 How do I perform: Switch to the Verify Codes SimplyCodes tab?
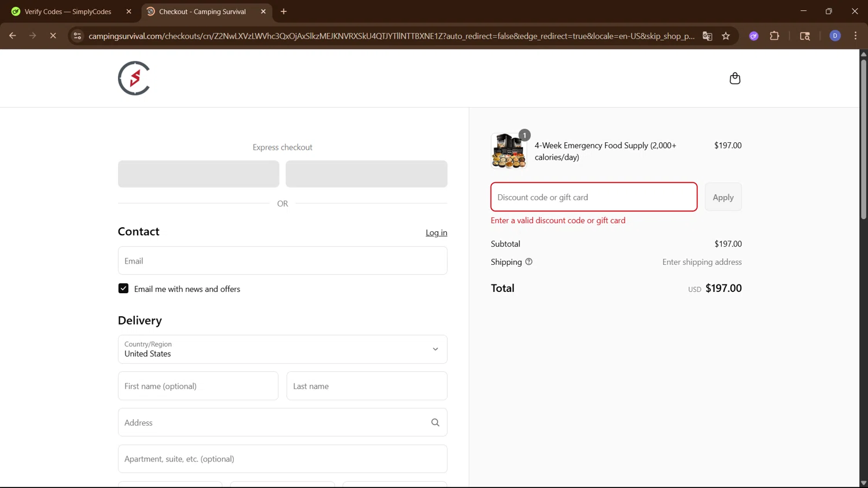click(x=68, y=12)
